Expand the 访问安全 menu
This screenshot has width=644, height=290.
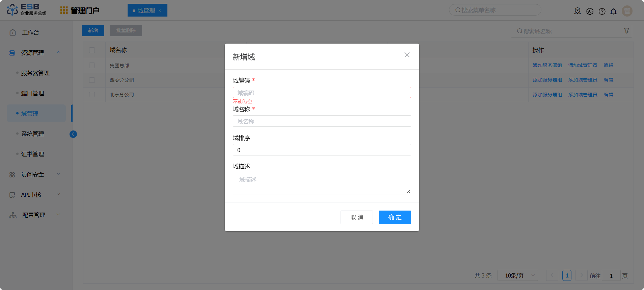[x=59, y=174]
